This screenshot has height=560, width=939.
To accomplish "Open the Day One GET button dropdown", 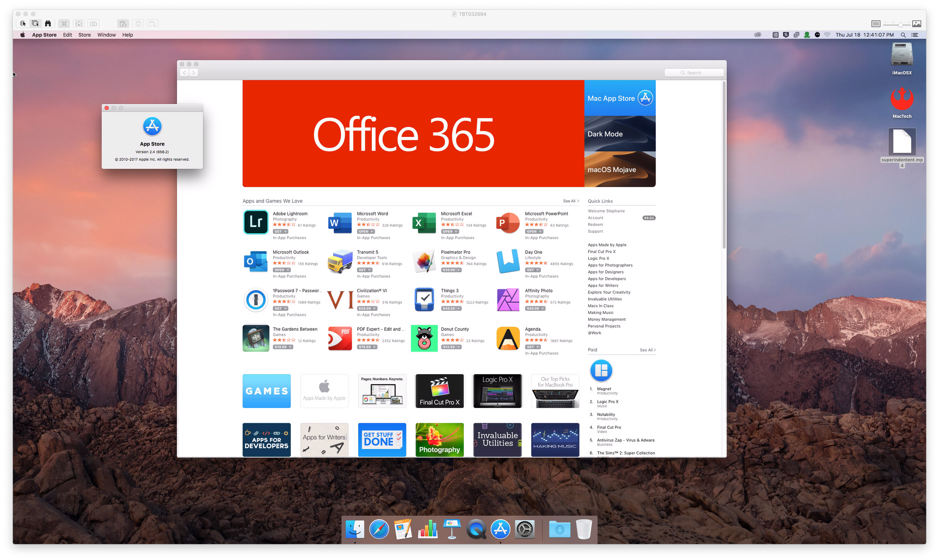I will click(538, 270).
